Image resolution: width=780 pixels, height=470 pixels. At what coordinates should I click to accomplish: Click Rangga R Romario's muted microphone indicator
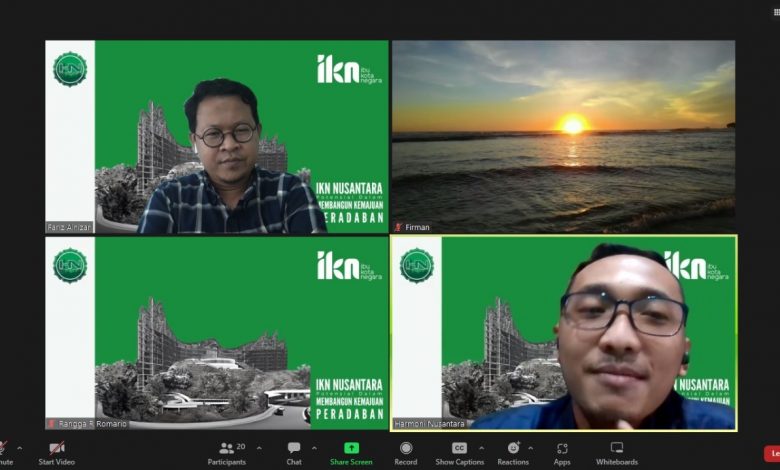pos(51,424)
